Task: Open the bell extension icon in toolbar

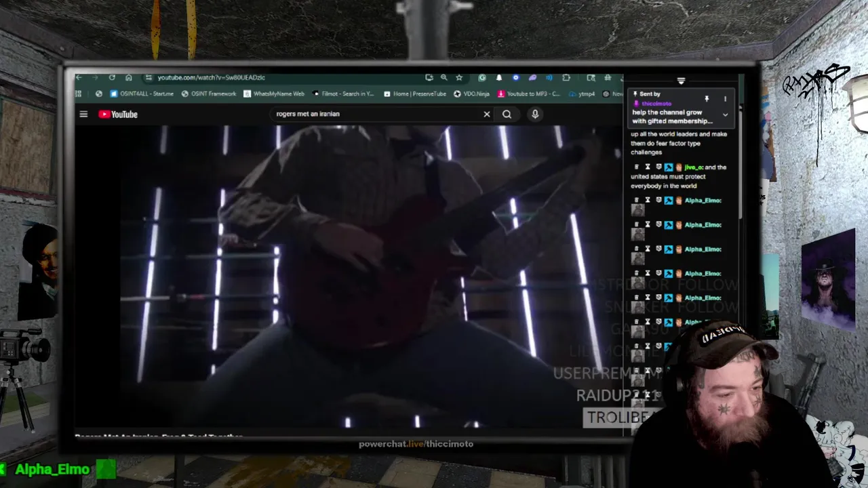Action: (x=499, y=77)
